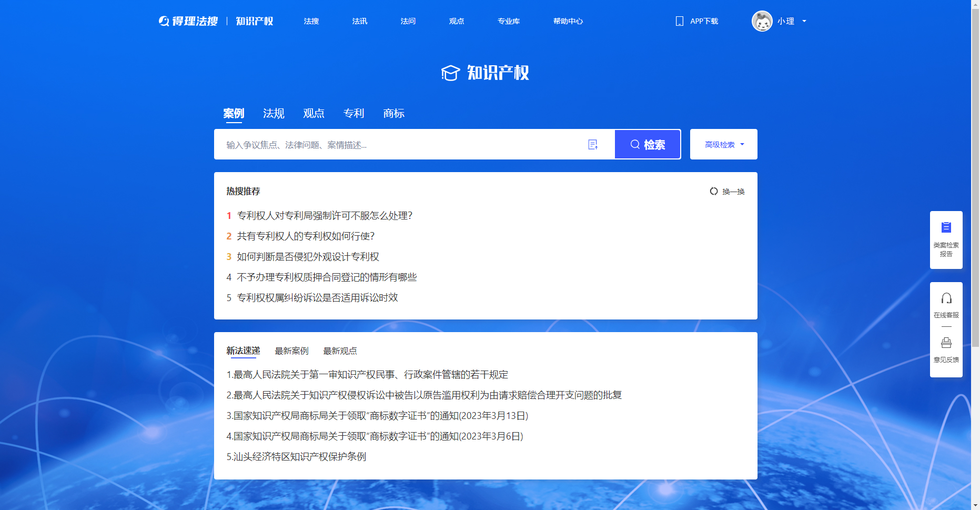Open hot search 如何判断是否侵犯外观设计专利权
980x510 pixels.
[x=308, y=256]
